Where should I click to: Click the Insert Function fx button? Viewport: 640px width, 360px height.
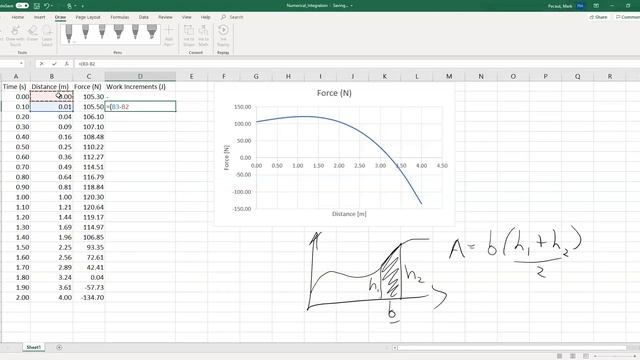pos(67,64)
